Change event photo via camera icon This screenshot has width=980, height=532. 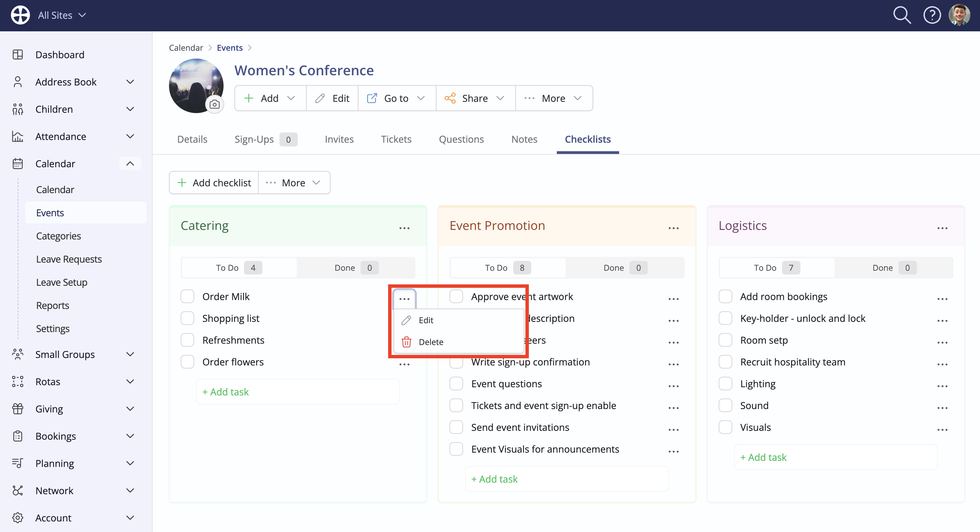[215, 104]
